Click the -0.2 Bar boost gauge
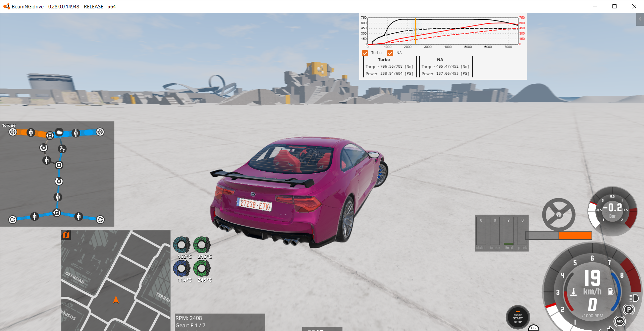The width and height of the screenshot is (644, 331). coord(612,211)
